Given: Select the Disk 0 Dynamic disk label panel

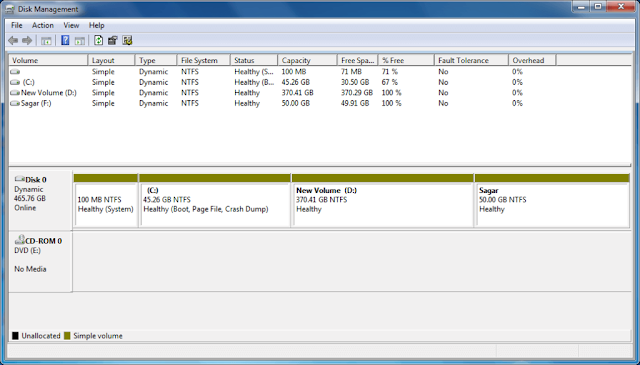Looking at the screenshot, I should (x=40, y=200).
